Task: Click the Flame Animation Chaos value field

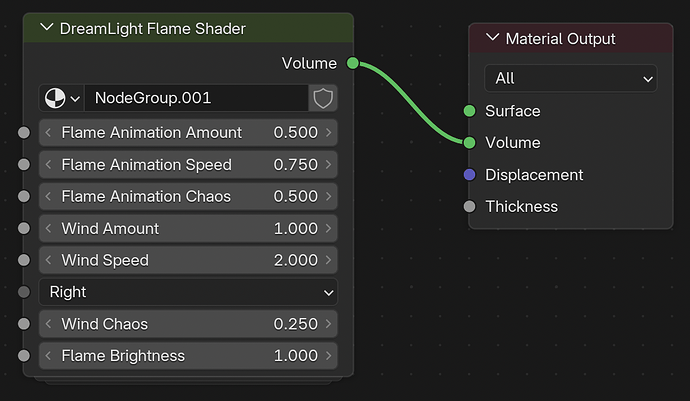Action: (188, 196)
